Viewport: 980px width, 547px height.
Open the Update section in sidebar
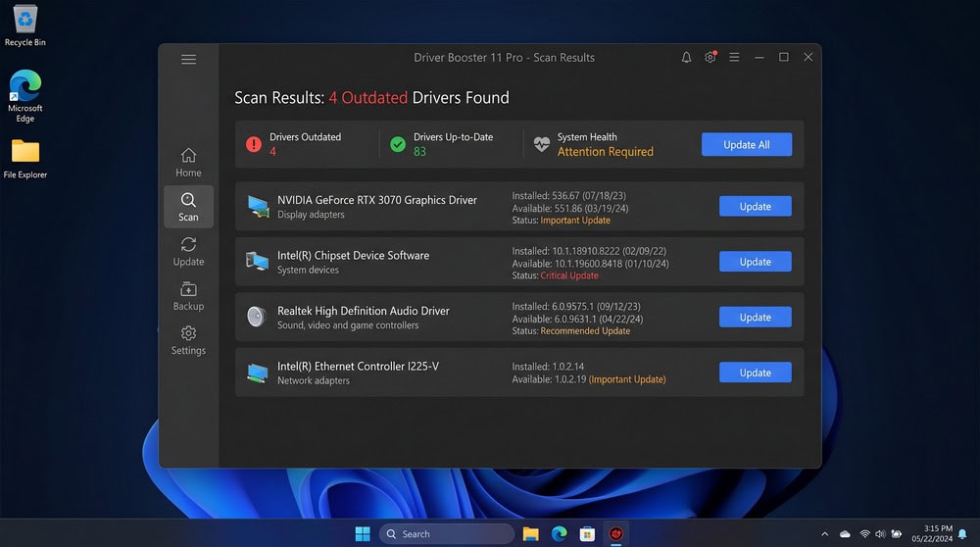188,251
